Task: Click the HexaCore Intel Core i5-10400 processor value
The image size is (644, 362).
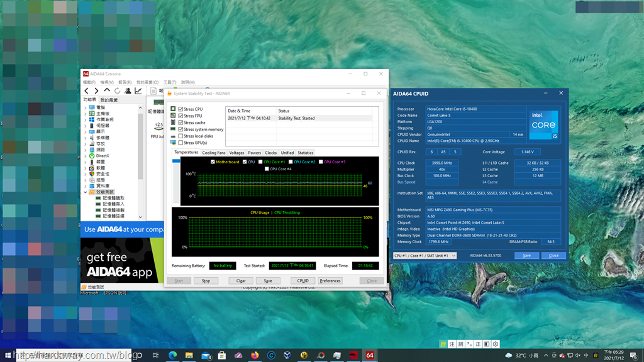Action: point(475,109)
